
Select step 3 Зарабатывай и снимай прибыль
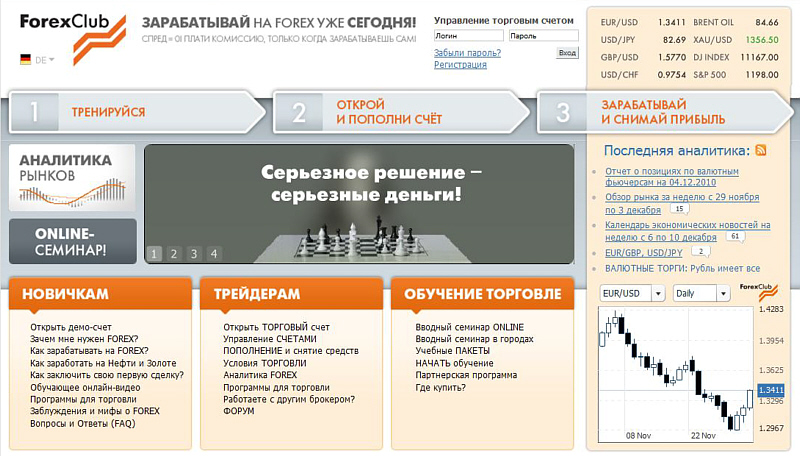click(x=665, y=112)
